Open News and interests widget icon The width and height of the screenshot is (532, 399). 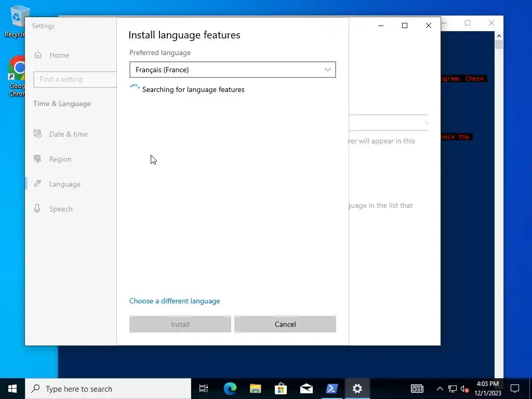point(417,389)
